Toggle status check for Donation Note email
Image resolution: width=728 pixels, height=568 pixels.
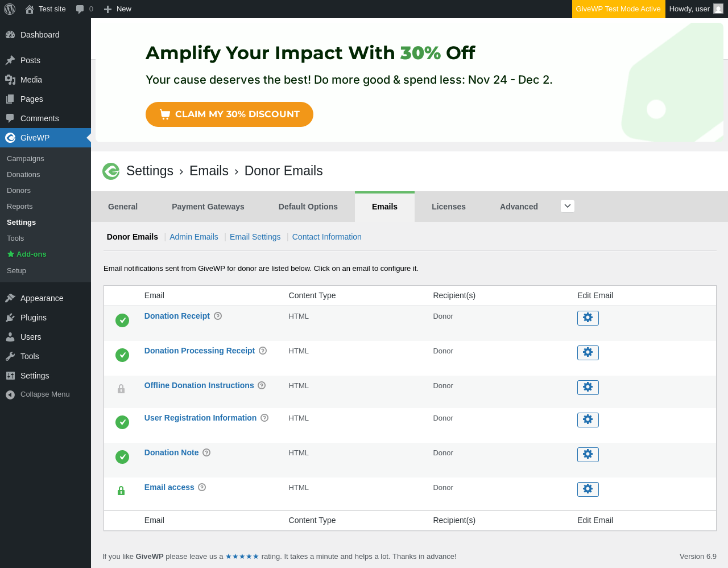pos(122,457)
